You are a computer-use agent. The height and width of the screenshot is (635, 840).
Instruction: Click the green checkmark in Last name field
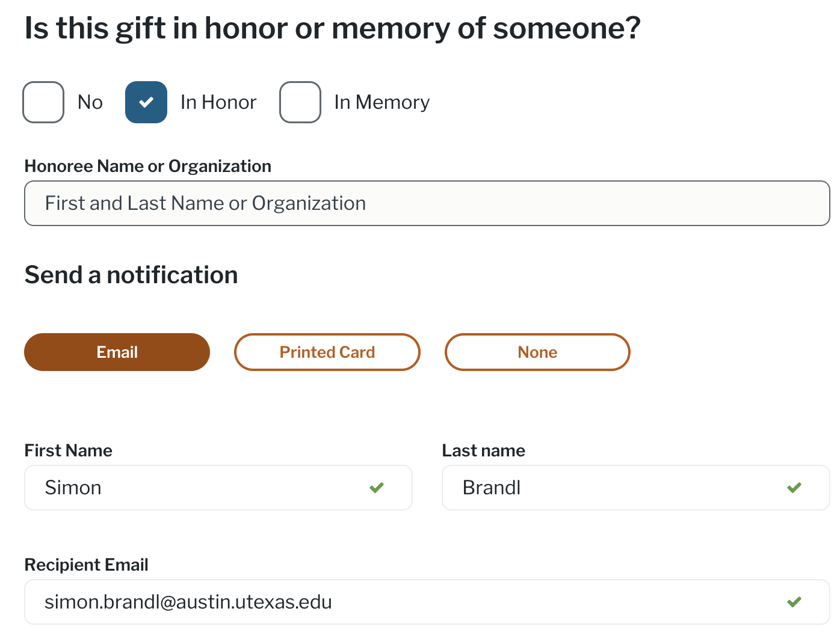click(x=794, y=488)
